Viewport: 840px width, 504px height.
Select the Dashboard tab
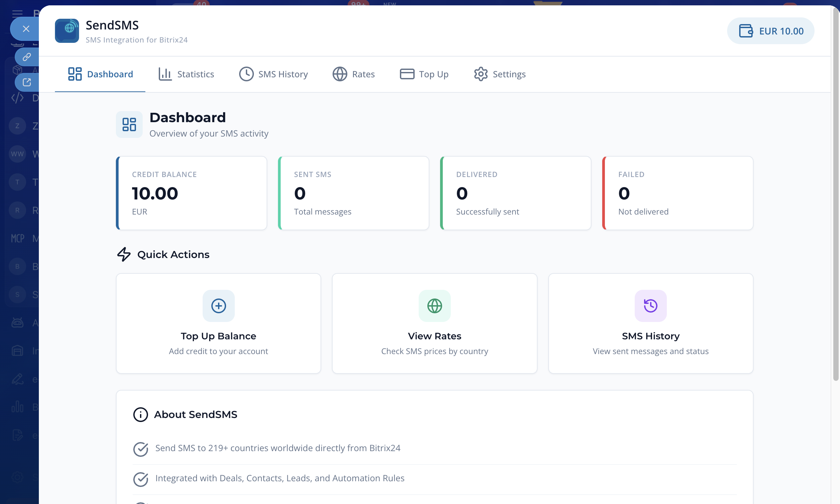pos(100,74)
